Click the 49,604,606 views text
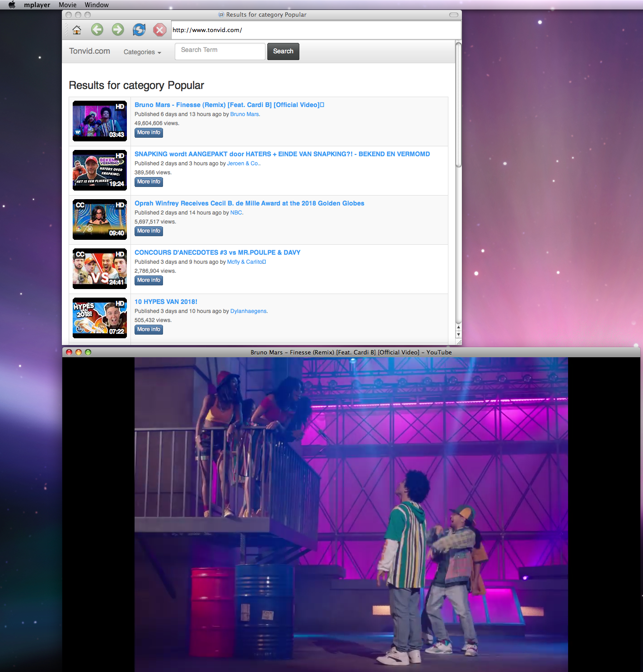This screenshot has width=643, height=672. pyautogui.click(x=157, y=123)
